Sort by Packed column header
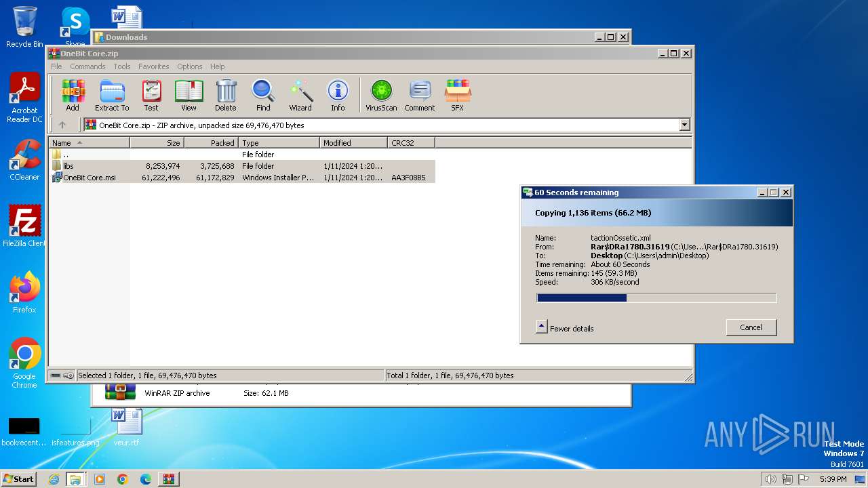Image resolution: width=868 pixels, height=488 pixels. click(211, 143)
